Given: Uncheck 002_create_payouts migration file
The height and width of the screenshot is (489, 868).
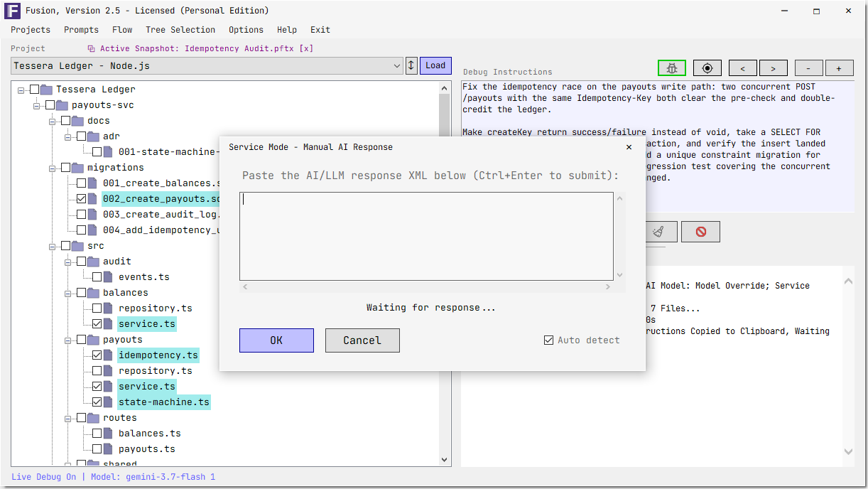Looking at the screenshot, I should coord(82,199).
